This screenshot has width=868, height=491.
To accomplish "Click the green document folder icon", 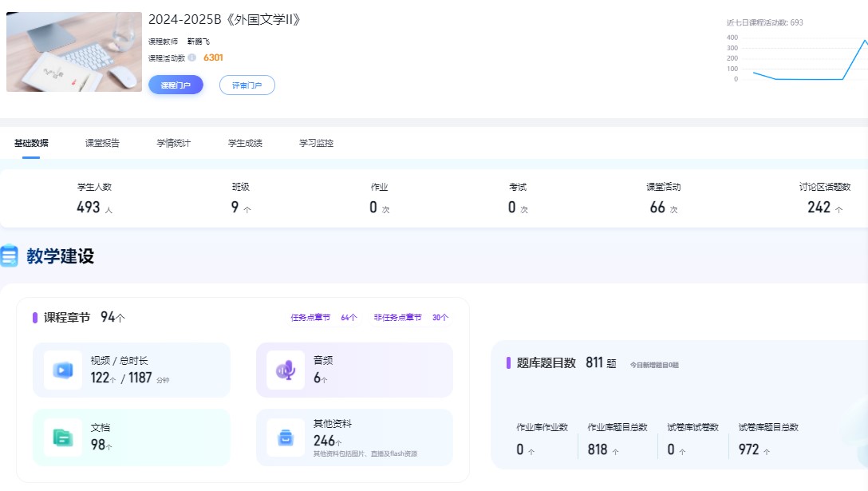I will pos(62,437).
